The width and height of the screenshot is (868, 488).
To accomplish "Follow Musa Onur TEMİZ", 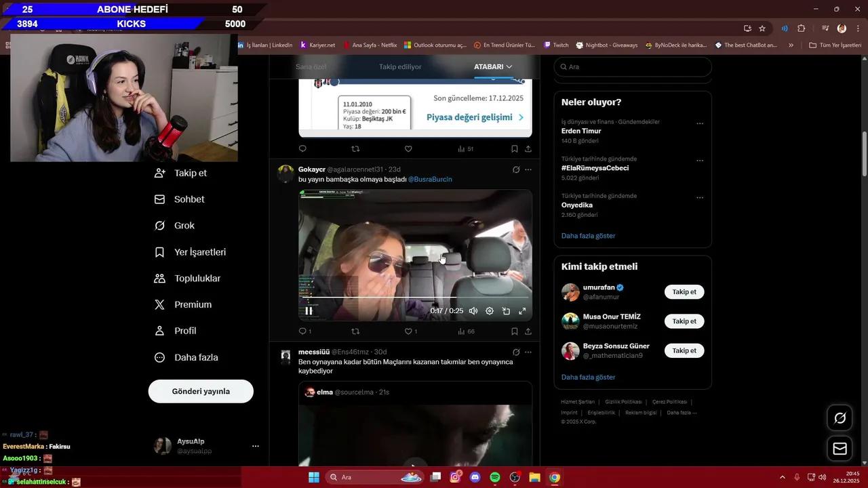I will [x=684, y=321].
